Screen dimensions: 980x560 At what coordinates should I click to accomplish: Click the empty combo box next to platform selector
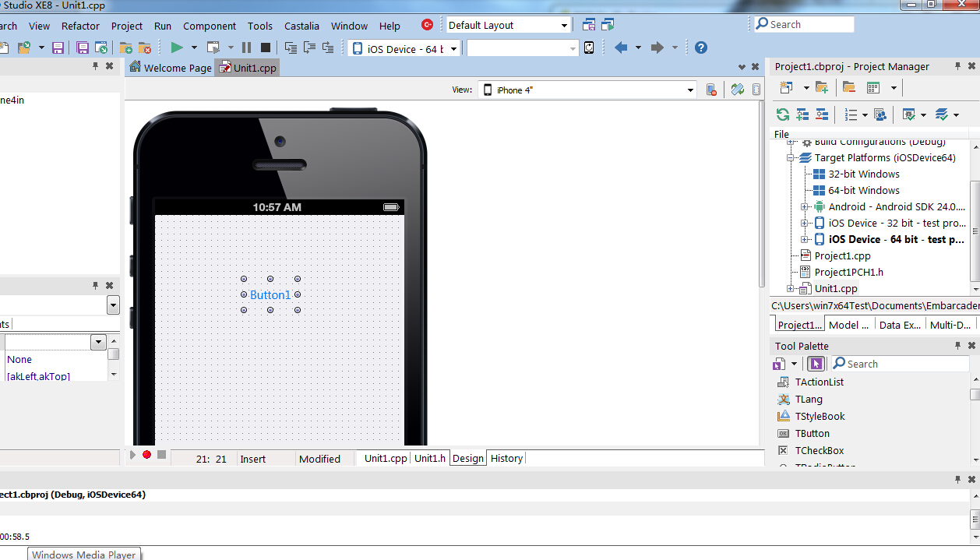point(522,48)
